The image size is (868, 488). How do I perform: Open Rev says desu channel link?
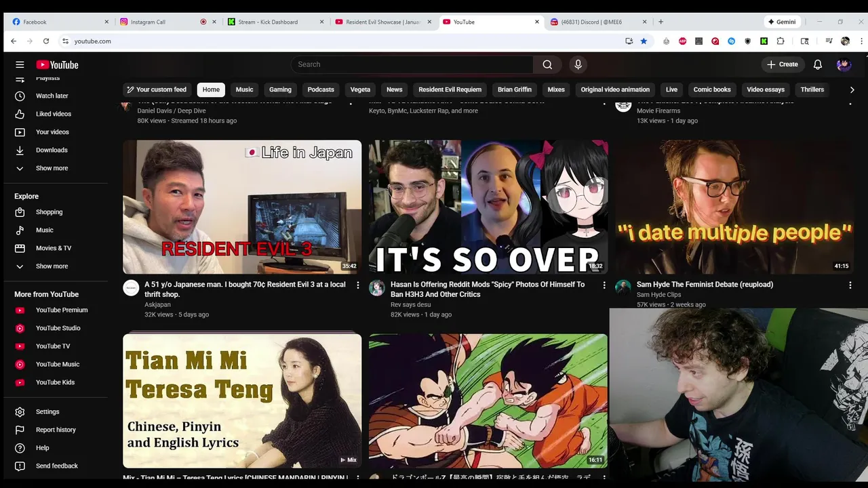(x=410, y=305)
